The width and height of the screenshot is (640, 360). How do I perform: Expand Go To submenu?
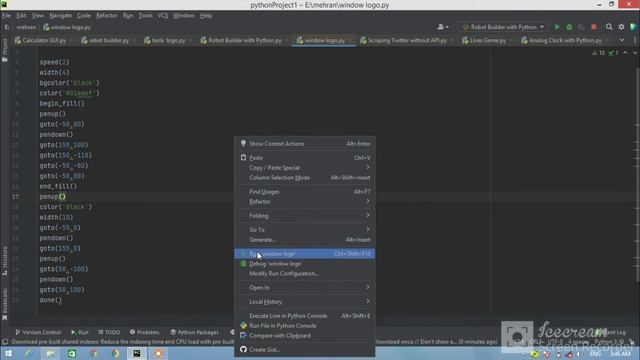point(304,229)
